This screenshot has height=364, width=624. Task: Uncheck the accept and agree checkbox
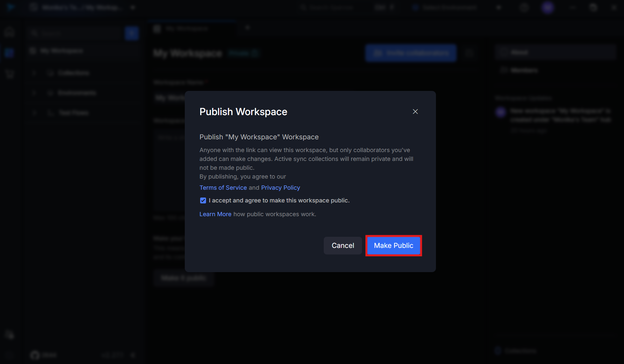click(203, 200)
